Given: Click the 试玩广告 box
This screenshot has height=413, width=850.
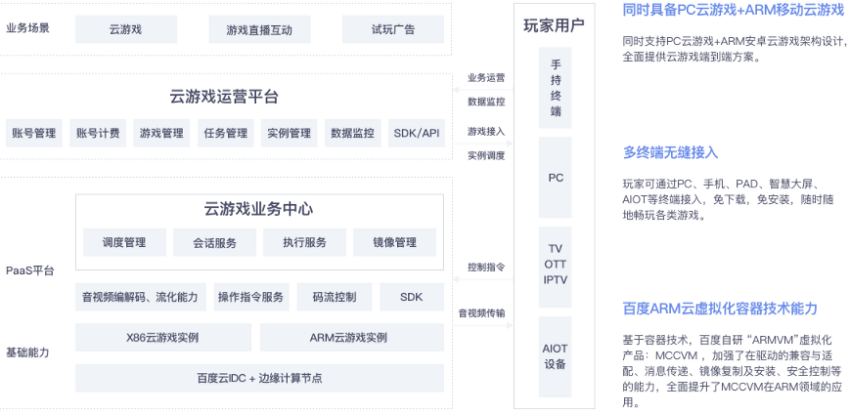Looking at the screenshot, I should (x=393, y=29).
